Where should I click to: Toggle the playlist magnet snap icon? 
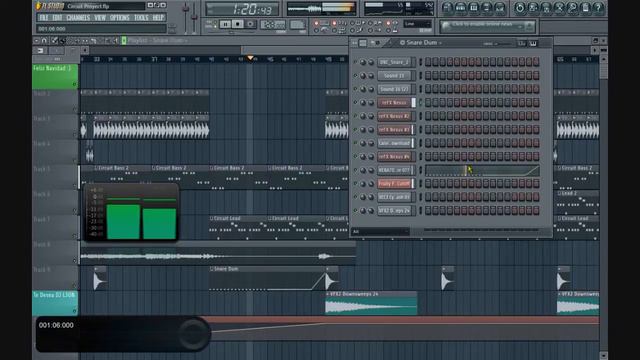point(44,41)
